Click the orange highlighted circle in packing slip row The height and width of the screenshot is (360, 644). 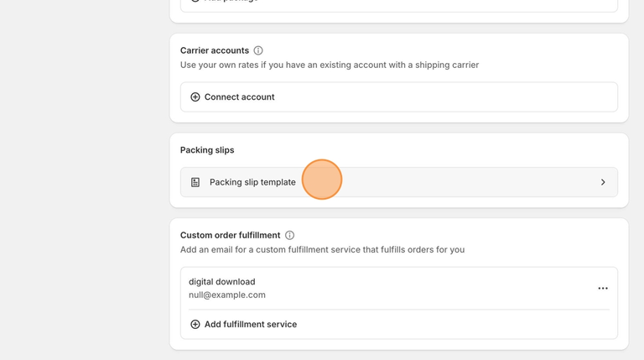point(321,180)
